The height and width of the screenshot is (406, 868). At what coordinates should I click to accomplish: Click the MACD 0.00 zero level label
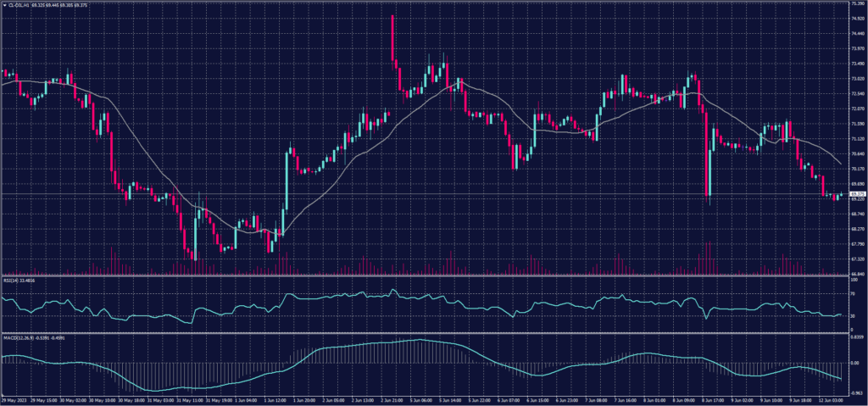click(x=855, y=363)
